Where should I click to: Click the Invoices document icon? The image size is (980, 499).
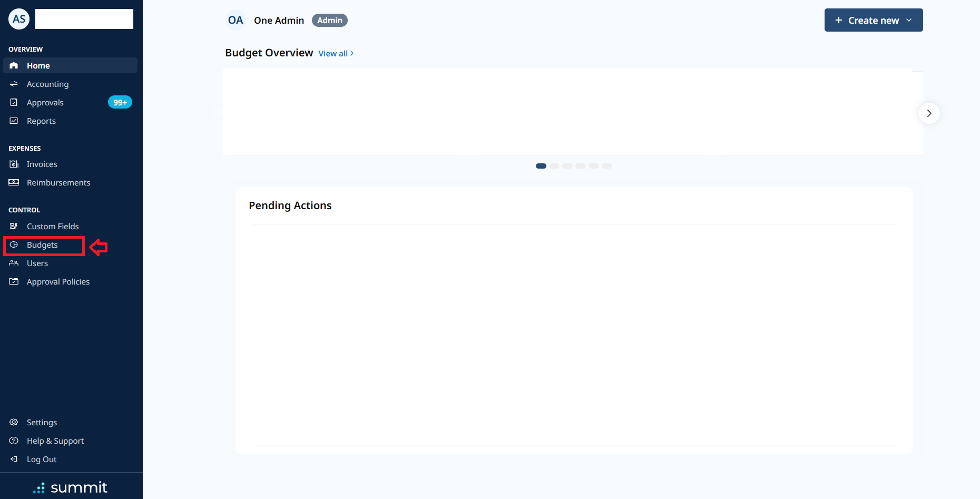14,164
